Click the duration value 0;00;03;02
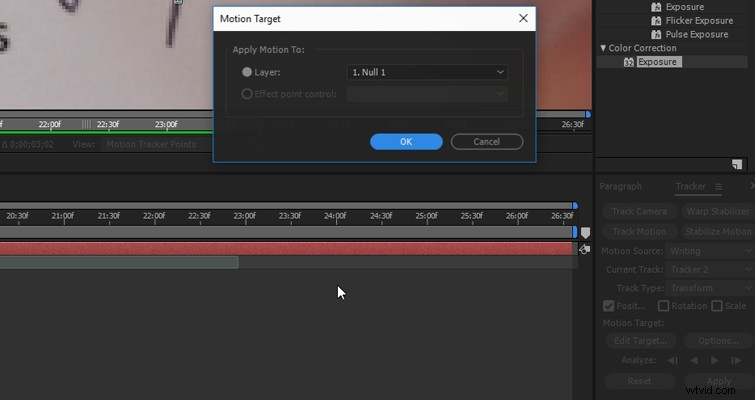755x400 pixels. [32, 144]
